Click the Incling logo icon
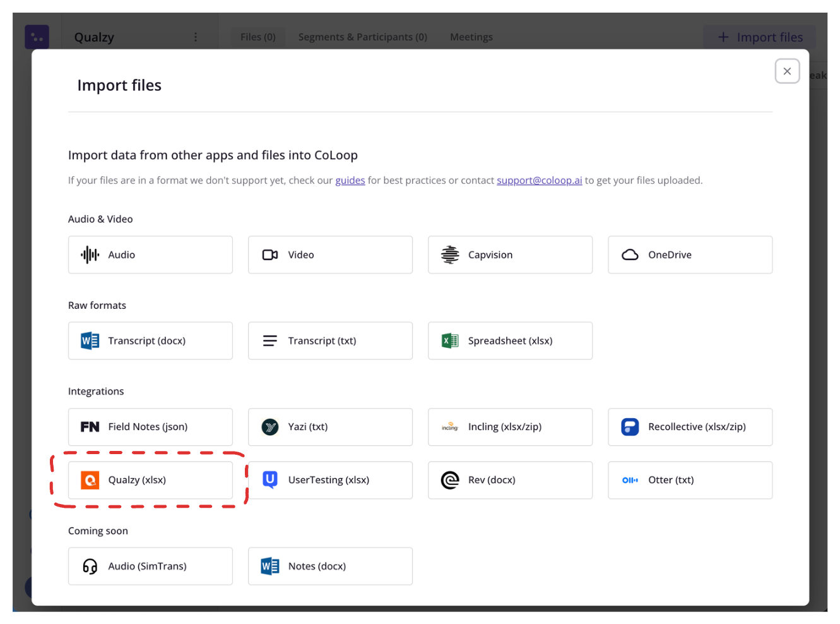Image resolution: width=840 pixels, height=624 pixels. [450, 427]
